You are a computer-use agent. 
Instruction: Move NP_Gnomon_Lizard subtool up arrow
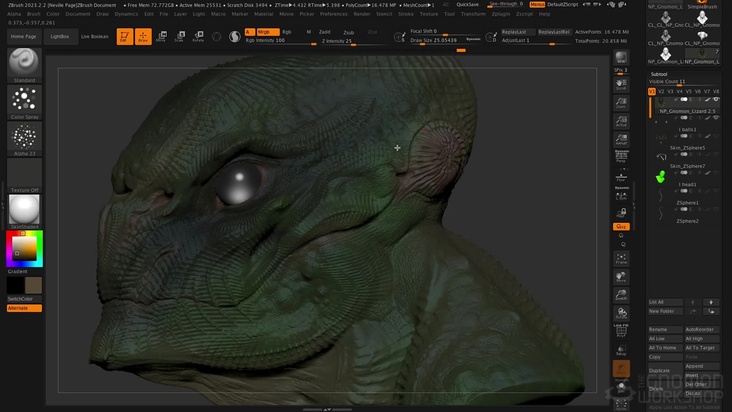point(693,302)
